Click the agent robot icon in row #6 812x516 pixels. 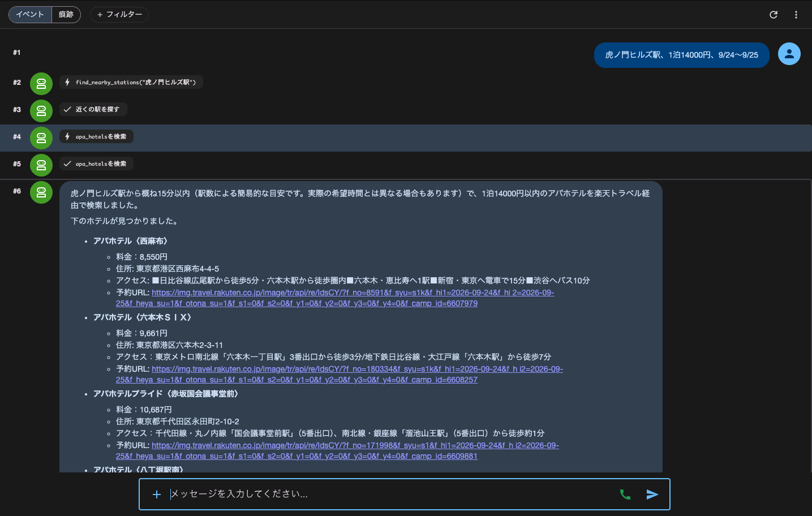[x=41, y=192]
